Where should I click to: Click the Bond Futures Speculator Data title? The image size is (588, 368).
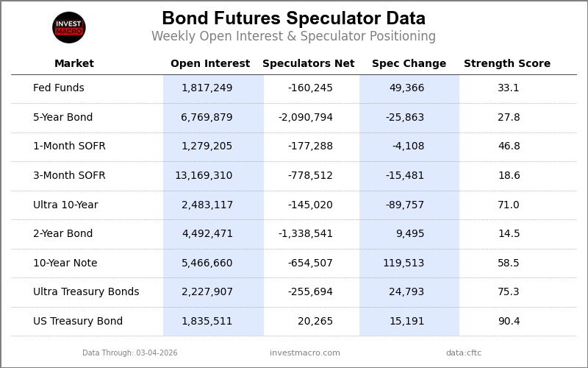point(294,19)
